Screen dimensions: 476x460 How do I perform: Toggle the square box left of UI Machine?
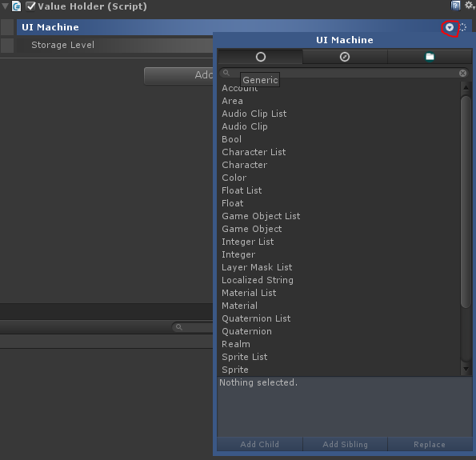7,27
